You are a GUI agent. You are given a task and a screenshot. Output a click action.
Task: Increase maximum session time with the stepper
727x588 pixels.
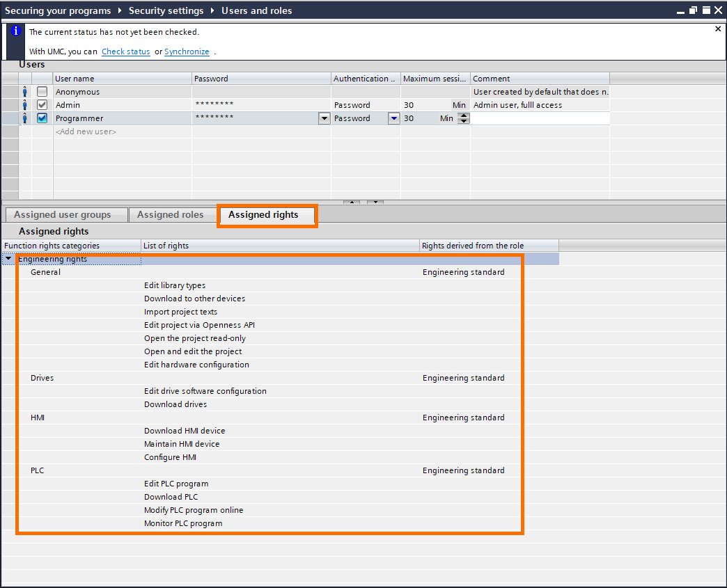coord(463,115)
